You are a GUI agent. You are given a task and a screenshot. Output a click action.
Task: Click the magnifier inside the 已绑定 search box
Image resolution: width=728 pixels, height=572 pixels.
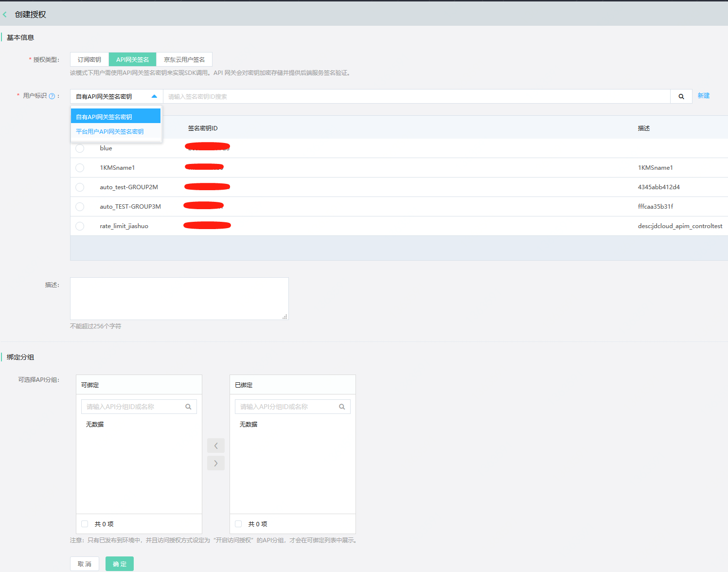tap(342, 406)
